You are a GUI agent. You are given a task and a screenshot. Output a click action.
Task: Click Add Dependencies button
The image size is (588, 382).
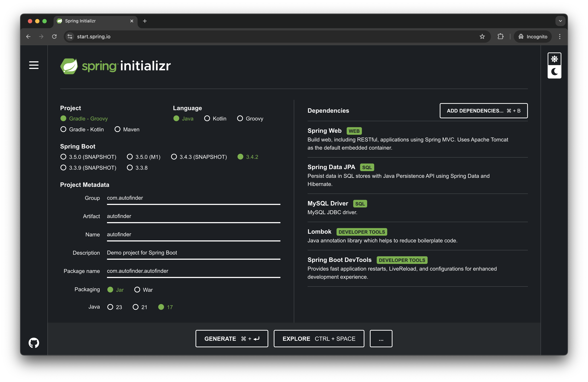point(484,111)
